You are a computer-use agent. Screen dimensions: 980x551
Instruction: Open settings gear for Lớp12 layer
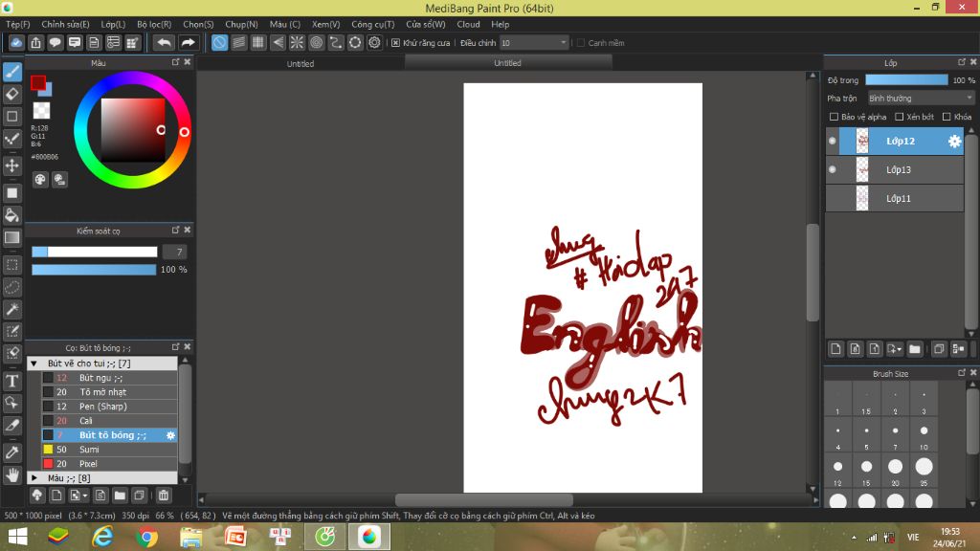[x=954, y=142]
